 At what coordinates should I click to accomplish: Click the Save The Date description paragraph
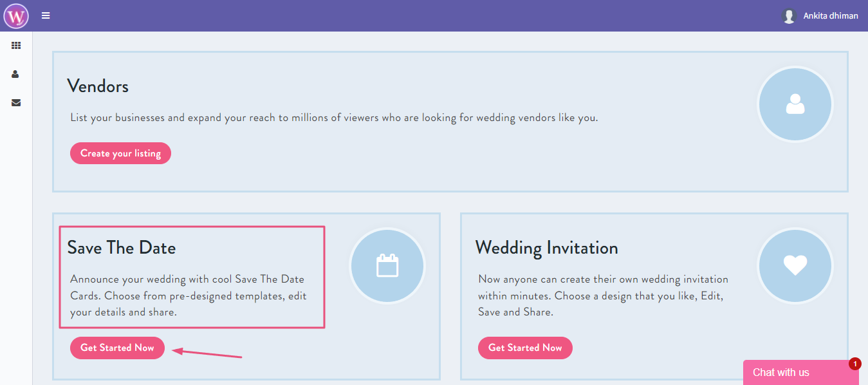pos(188,296)
